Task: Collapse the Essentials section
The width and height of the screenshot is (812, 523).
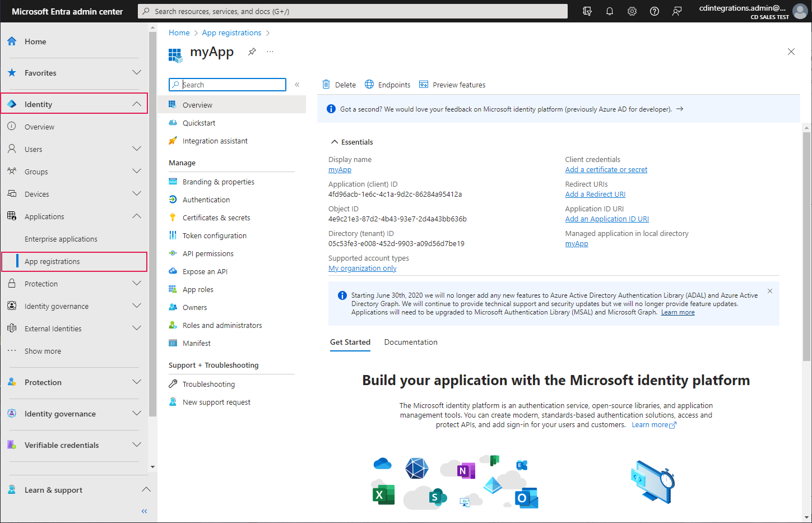Action: pyautogui.click(x=335, y=142)
